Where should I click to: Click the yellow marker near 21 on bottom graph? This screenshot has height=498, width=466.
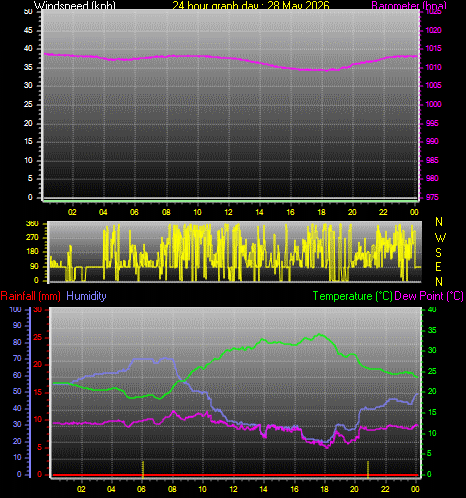click(x=368, y=469)
